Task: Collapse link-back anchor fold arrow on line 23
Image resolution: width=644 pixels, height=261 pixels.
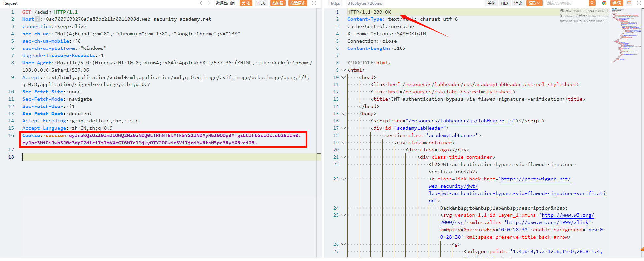Action: coord(343,179)
